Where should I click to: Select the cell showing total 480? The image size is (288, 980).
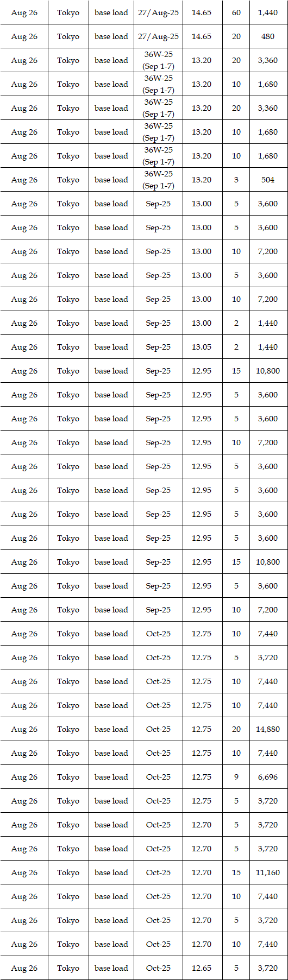pos(268,36)
